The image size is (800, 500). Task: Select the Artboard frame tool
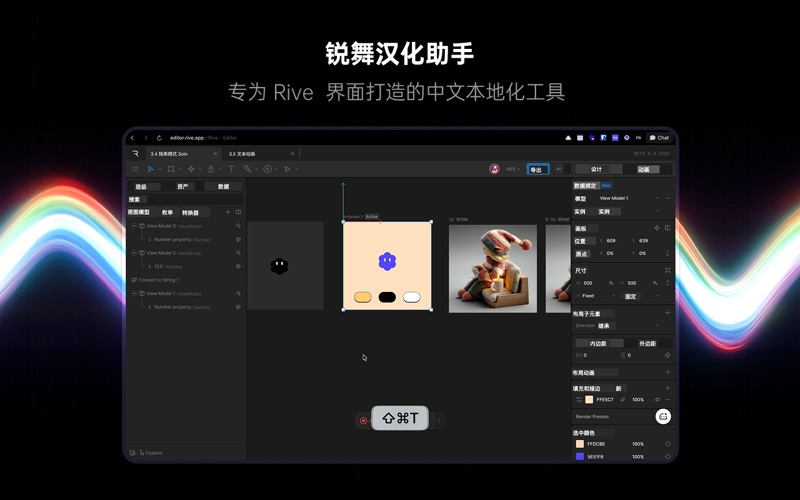click(171, 169)
